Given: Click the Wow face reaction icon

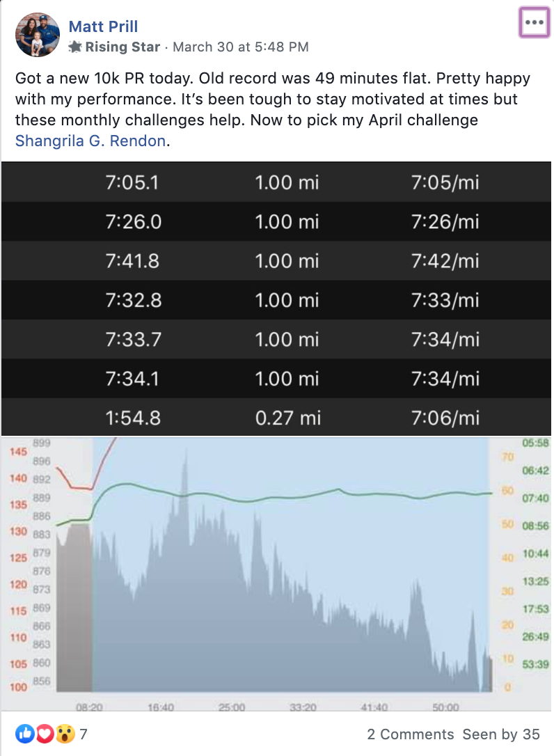Looking at the screenshot, I should (65, 734).
